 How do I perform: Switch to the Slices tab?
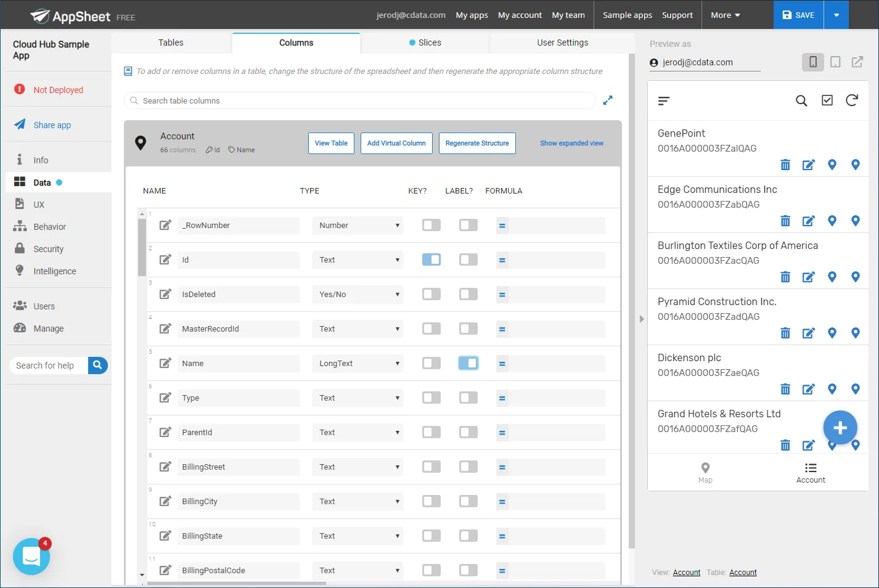[x=425, y=43]
